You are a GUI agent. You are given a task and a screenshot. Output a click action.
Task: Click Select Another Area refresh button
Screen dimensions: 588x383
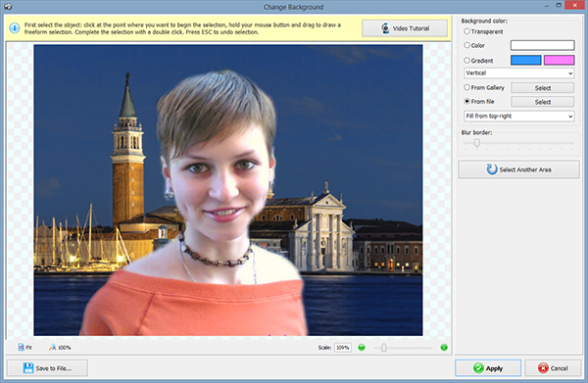coord(518,169)
